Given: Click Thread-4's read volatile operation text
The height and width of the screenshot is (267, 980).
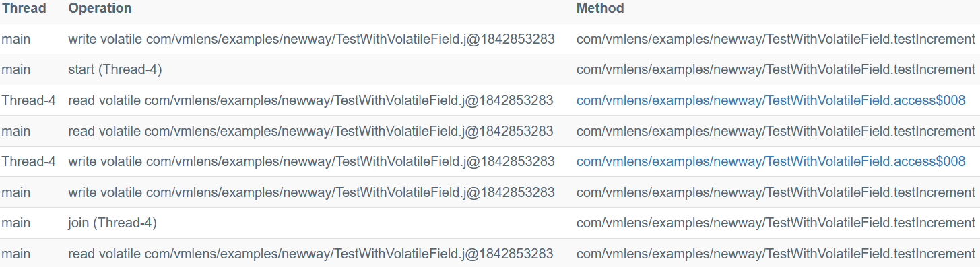Looking at the screenshot, I should click(x=311, y=100).
